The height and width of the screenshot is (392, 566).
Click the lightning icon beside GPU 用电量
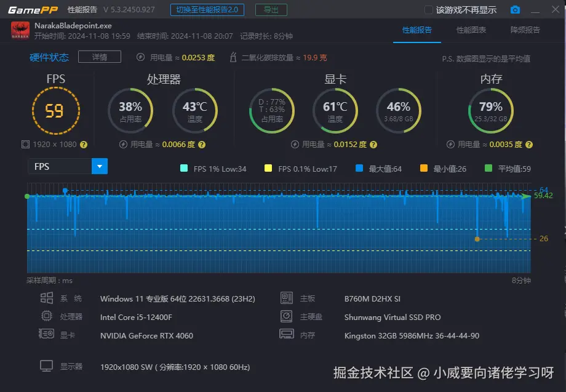(295, 145)
